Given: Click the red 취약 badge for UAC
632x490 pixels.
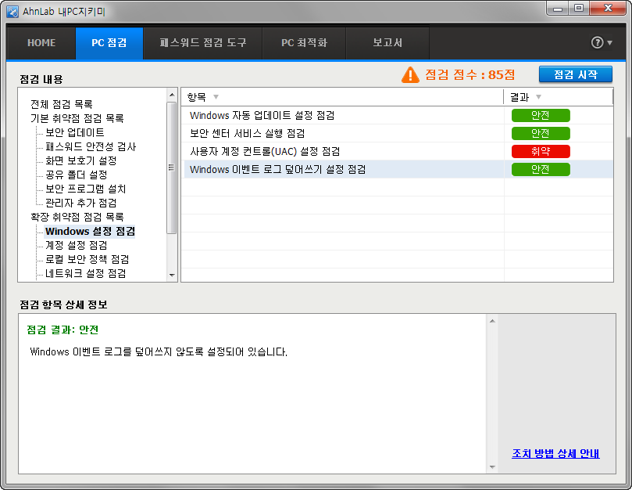Looking at the screenshot, I should (x=540, y=152).
